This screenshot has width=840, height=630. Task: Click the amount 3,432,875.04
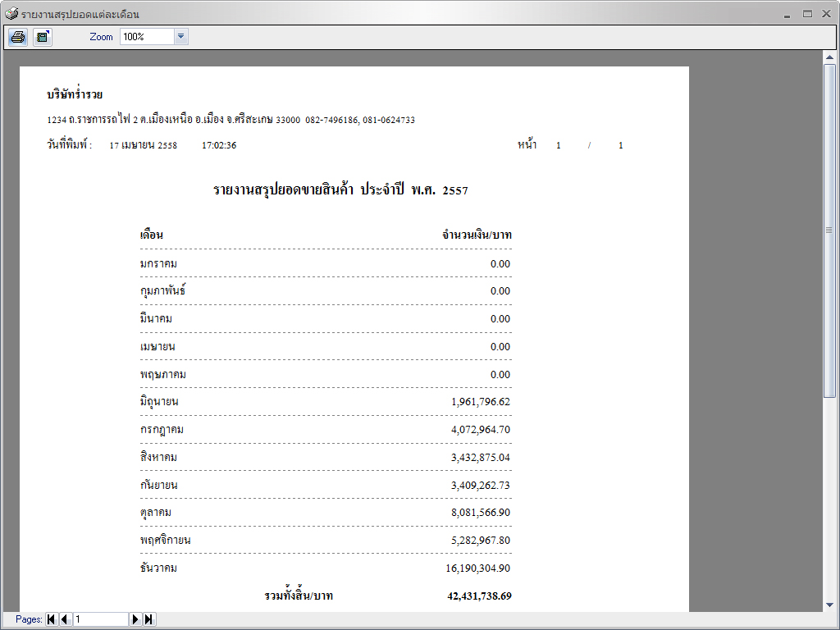pyautogui.click(x=481, y=458)
